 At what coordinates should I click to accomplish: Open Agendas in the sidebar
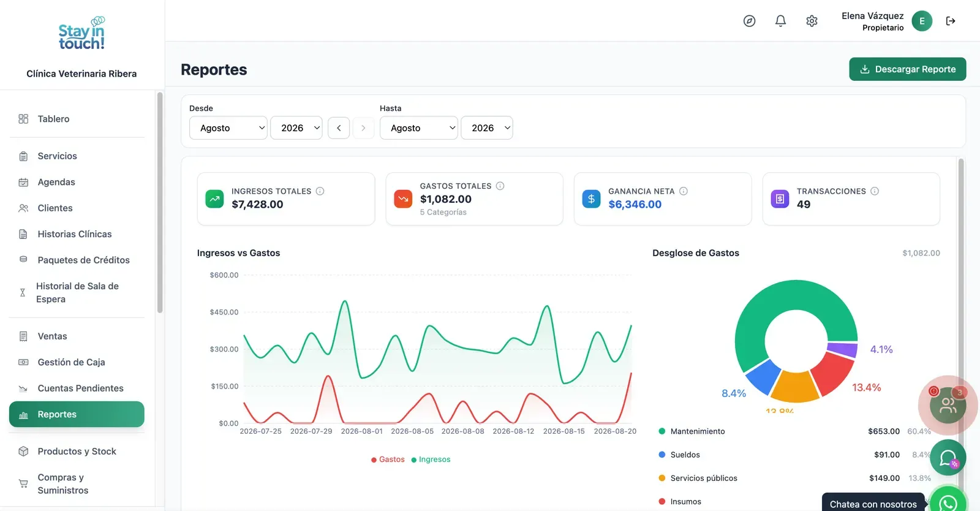tap(77, 182)
